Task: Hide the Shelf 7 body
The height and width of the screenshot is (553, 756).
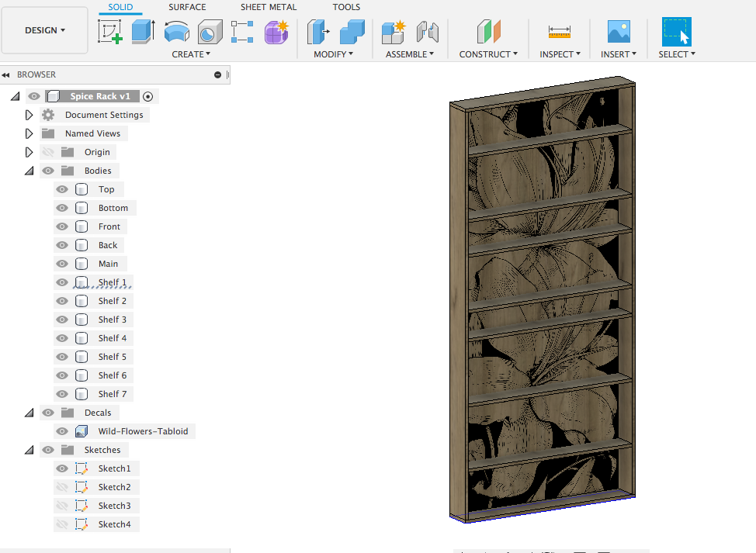Action: pyautogui.click(x=62, y=394)
